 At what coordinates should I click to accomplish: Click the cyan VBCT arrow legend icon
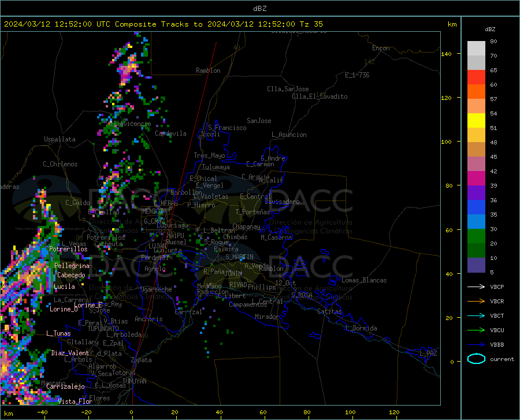pyautogui.click(x=476, y=315)
